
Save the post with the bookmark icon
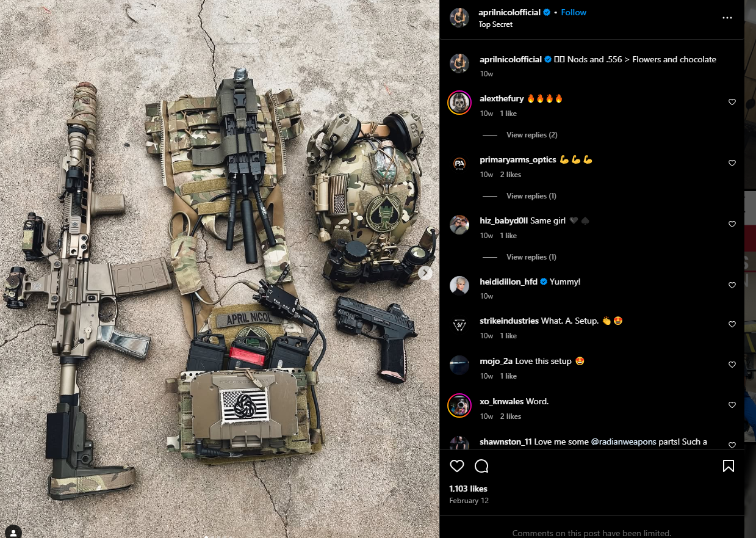[x=728, y=467]
